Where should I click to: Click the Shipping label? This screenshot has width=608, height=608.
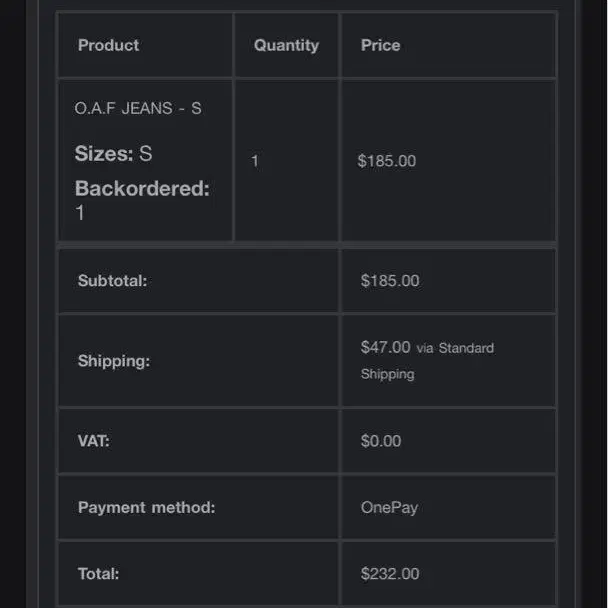point(114,361)
